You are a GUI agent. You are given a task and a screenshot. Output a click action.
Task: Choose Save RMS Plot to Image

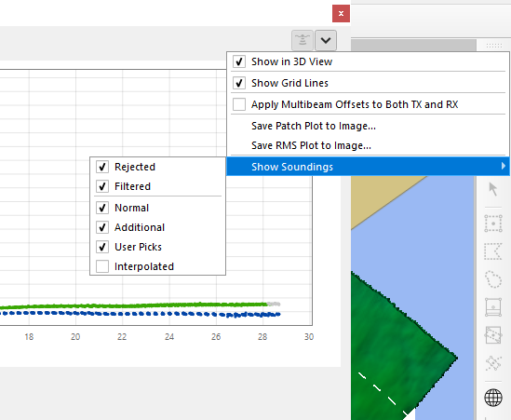tap(311, 145)
